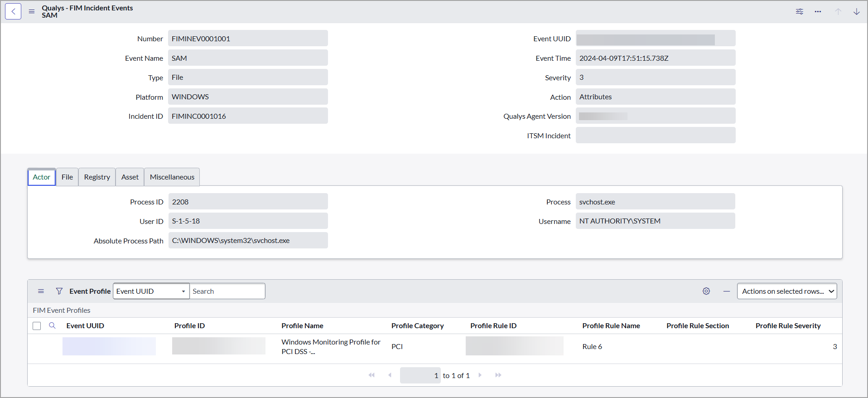Open the Asset tab
868x398 pixels.
(130, 177)
